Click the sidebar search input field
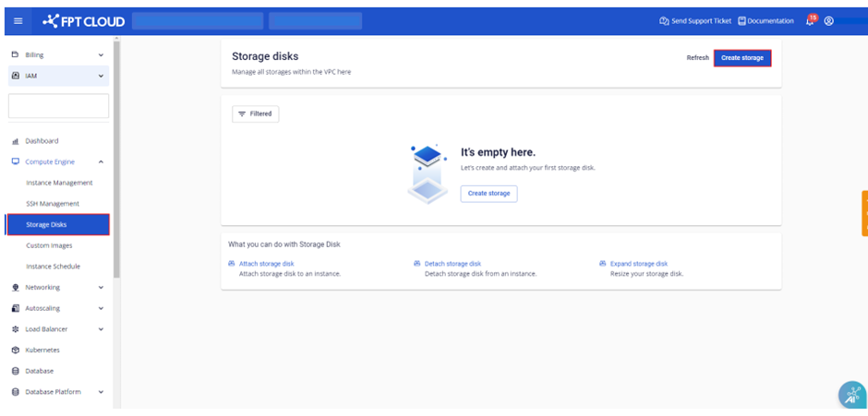868x416 pixels. [x=58, y=106]
